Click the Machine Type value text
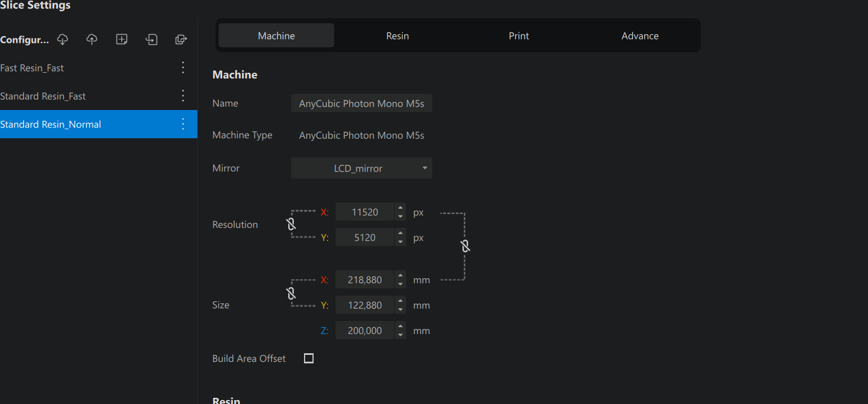 point(362,135)
